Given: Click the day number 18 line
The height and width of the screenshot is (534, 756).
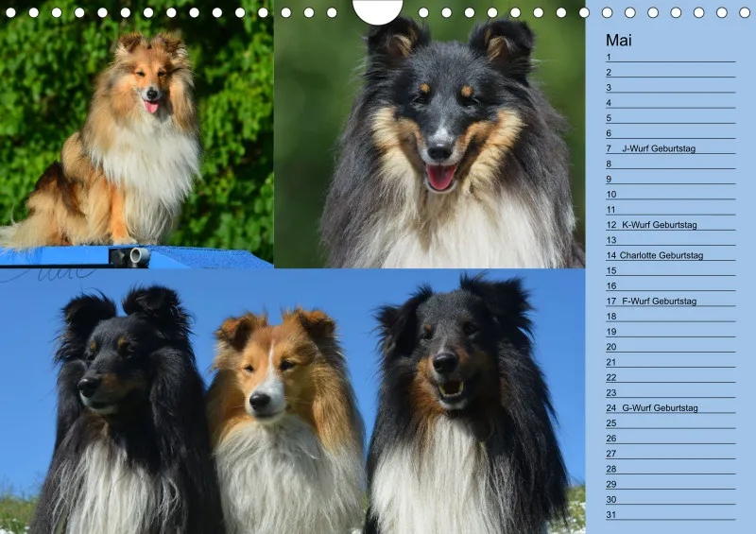Looking at the screenshot, I should tap(670, 317).
